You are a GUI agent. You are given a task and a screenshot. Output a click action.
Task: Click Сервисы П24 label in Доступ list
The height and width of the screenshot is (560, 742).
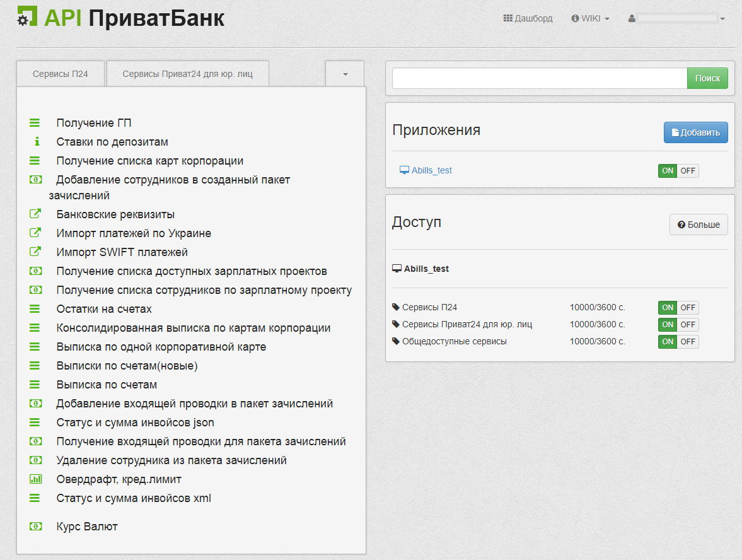pos(430,307)
